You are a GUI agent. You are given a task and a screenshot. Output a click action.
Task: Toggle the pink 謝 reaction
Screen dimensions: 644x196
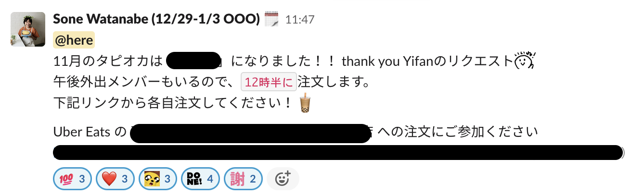coord(243,179)
